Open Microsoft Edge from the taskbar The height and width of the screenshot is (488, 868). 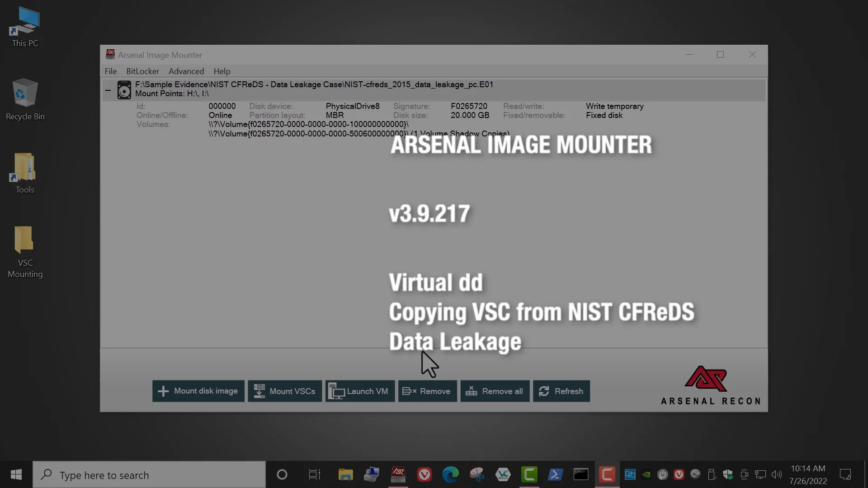click(450, 474)
